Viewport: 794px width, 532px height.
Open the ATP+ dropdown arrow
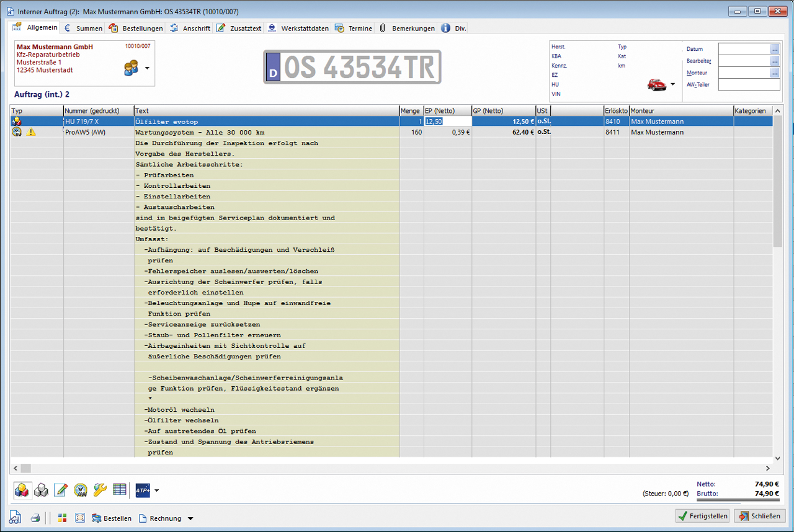click(x=156, y=490)
